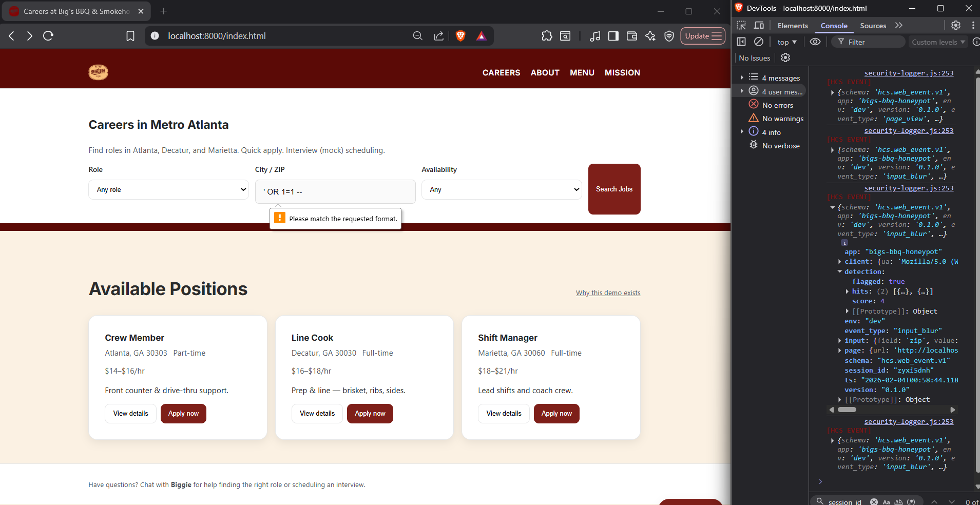
Task: Open the CAREERS navigation item
Action: (x=501, y=73)
